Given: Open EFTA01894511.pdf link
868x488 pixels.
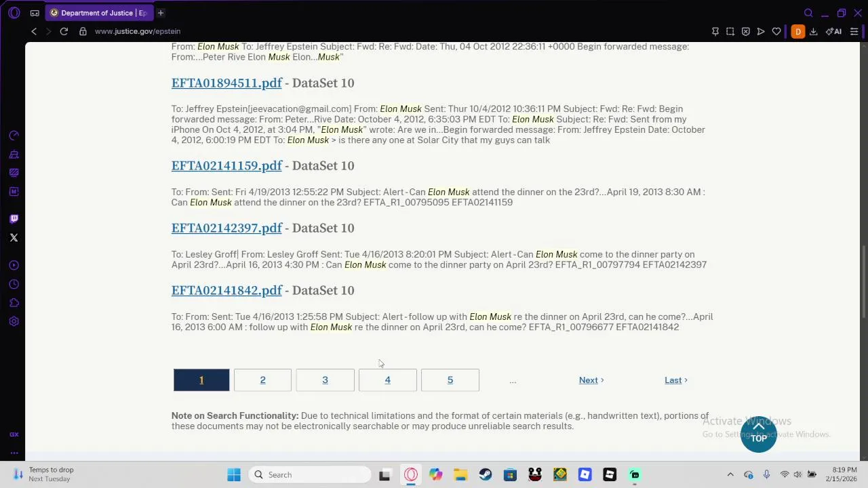Looking at the screenshot, I should point(226,83).
